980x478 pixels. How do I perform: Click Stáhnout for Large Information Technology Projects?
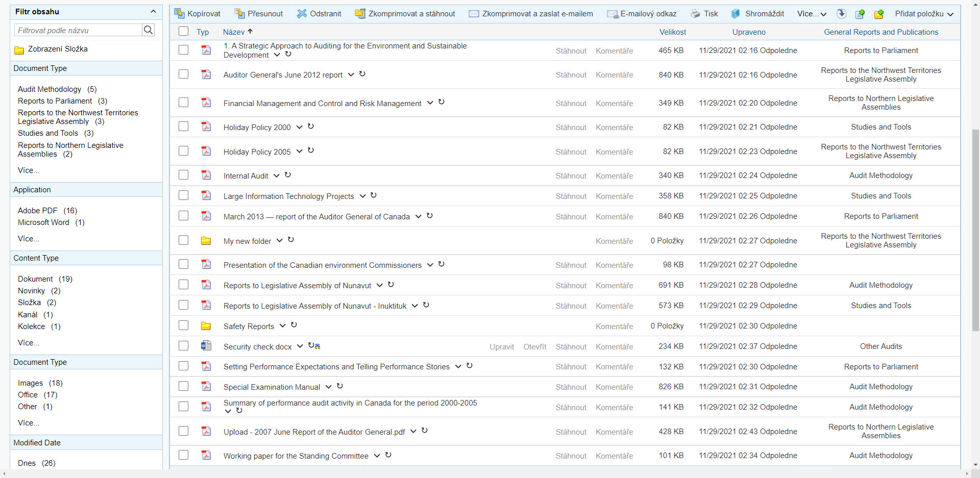point(571,196)
